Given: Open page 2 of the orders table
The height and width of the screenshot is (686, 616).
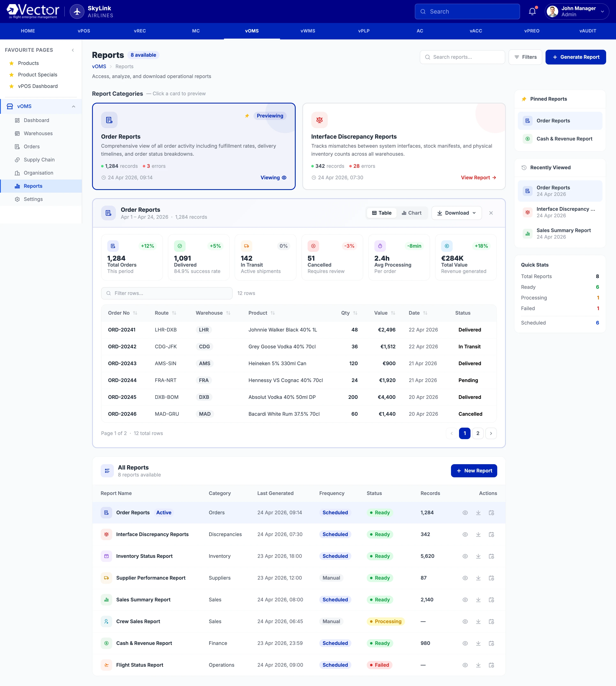Looking at the screenshot, I should coord(478,433).
